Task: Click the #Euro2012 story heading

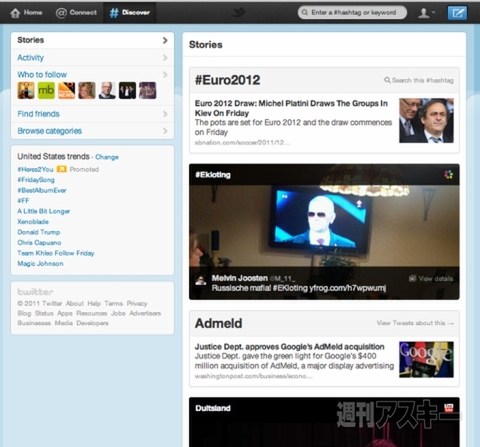Action: pyautogui.click(x=227, y=80)
